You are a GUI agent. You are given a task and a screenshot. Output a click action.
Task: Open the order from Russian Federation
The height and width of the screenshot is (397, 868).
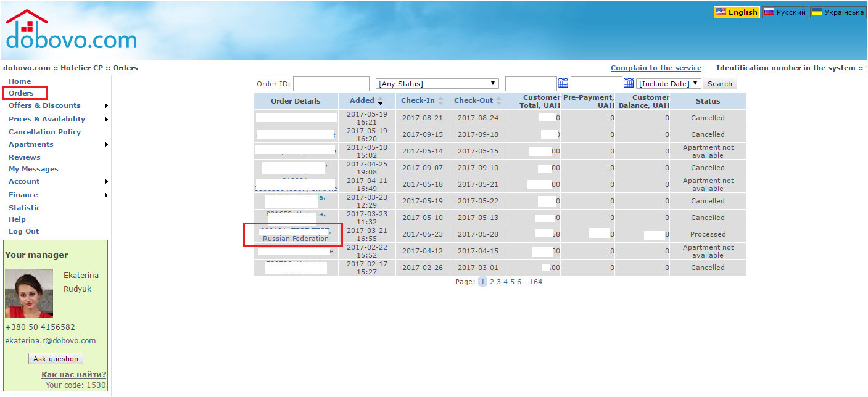click(x=296, y=239)
